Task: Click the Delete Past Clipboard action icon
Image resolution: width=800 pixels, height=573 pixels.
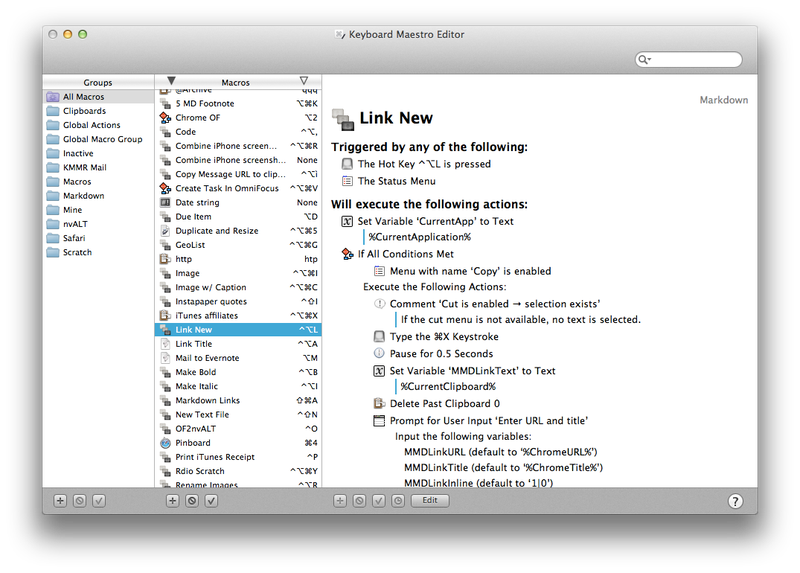Action: [379, 404]
